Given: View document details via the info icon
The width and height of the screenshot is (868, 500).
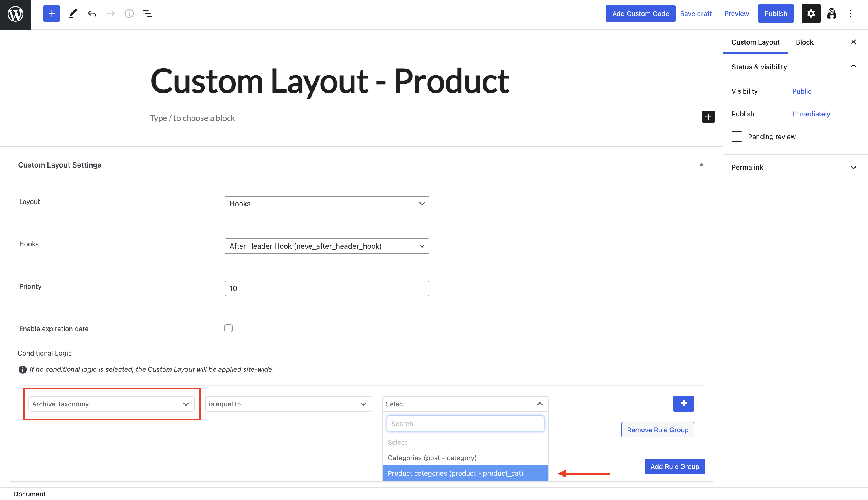Looking at the screenshot, I should pyautogui.click(x=129, y=13).
